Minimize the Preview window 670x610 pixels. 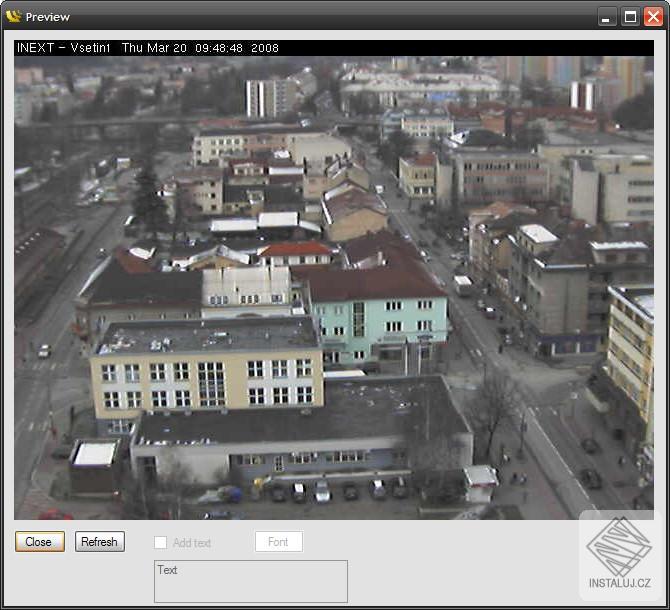pyautogui.click(x=607, y=17)
